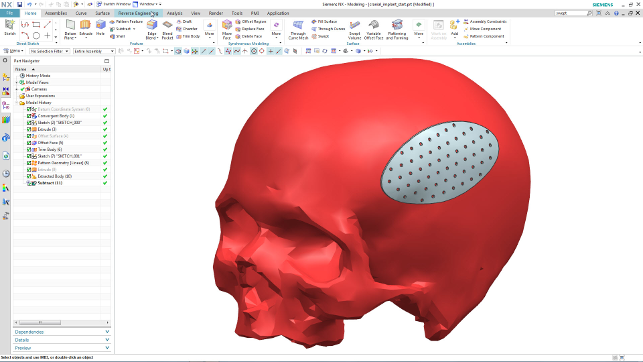The image size is (643, 362).
Task: Uncheck the Convergent Body (1) feature checkbox
Action: pos(29,116)
